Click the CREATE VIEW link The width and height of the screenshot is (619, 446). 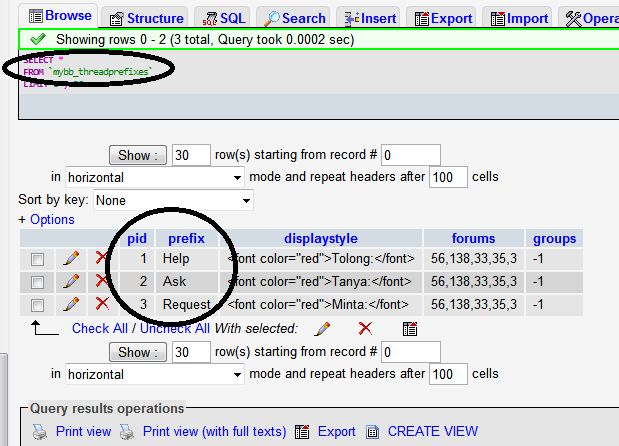tap(432, 432)
